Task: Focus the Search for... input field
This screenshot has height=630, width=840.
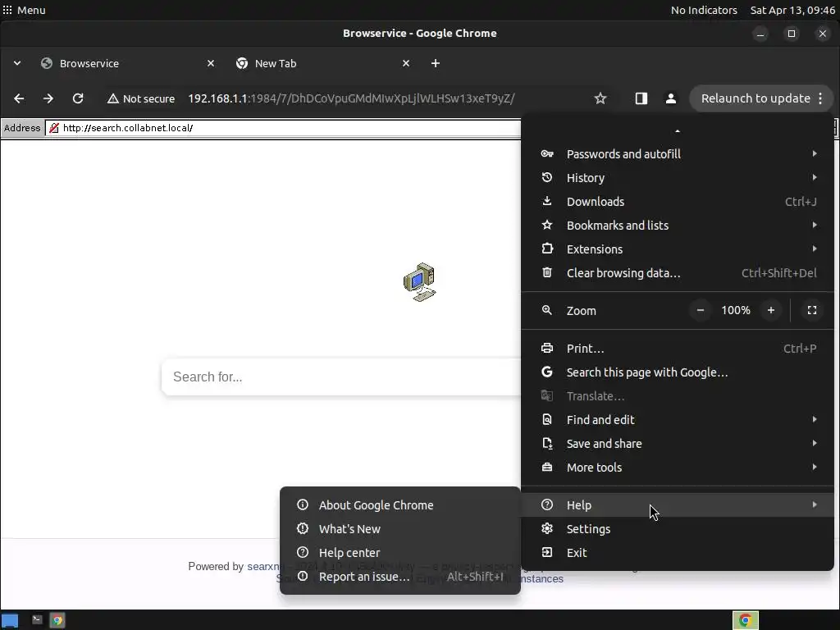Action: point(340,377)
